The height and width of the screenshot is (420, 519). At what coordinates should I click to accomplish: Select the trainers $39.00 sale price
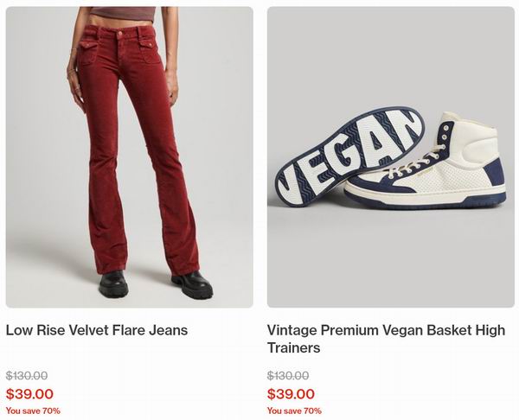click(291, 394)
